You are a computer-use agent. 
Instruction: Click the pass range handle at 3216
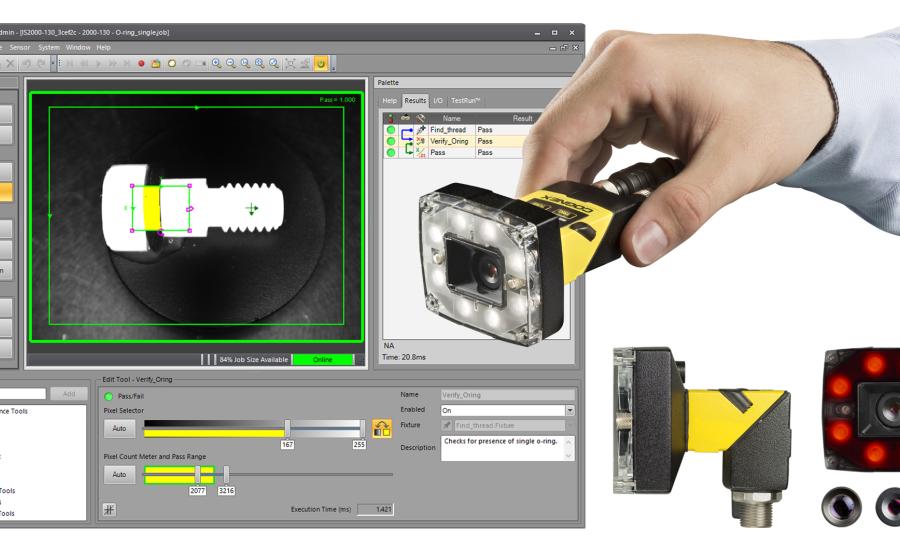click(226, 475)
